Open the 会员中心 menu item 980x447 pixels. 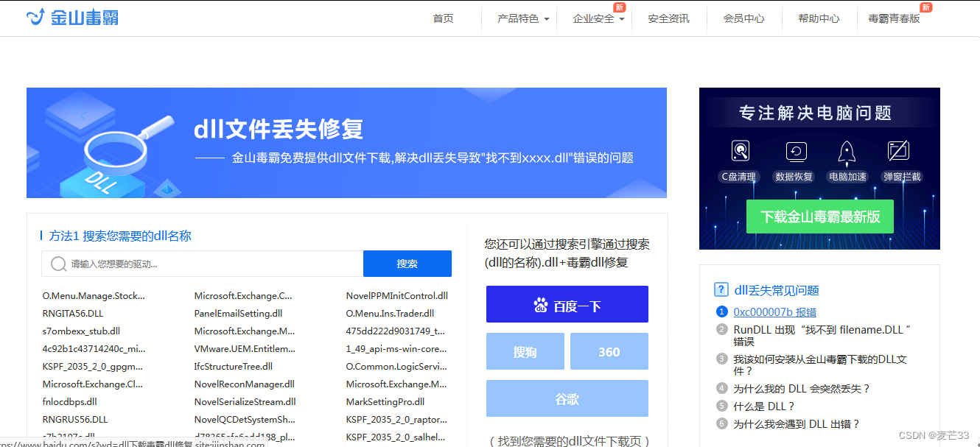[x=743, y=18]
